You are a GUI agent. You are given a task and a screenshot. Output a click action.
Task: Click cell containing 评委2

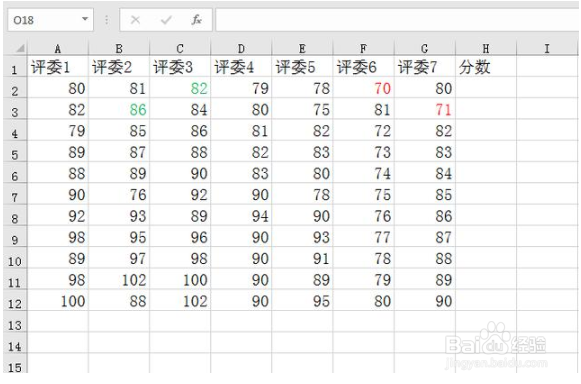point(119,67)
